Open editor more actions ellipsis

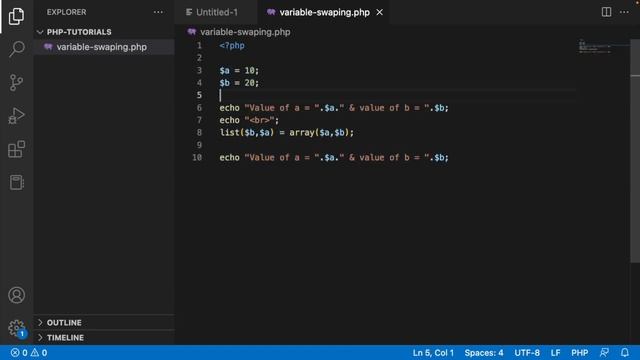pos(624,12)
